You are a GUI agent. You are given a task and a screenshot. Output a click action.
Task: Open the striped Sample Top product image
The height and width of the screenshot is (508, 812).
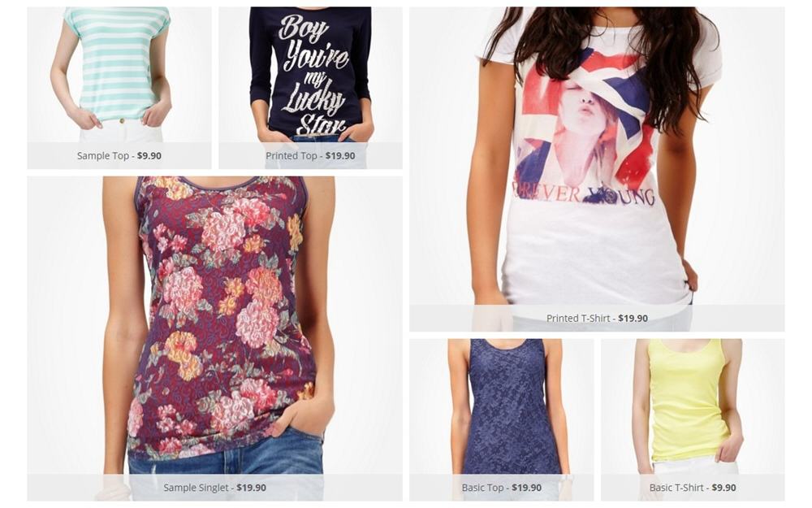tap(119, 75)
